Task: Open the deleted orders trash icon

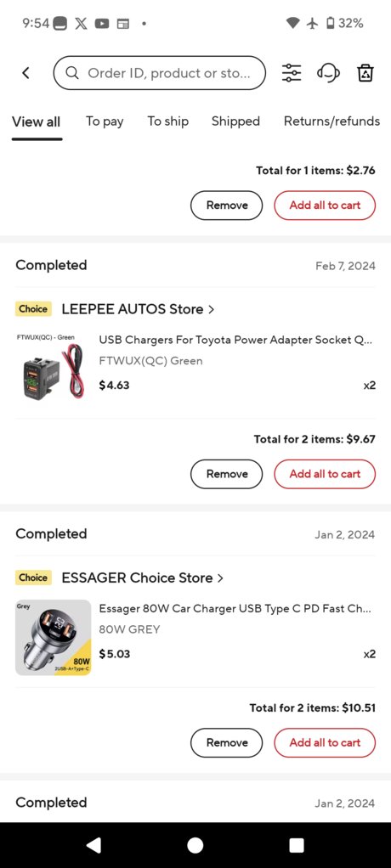Action: coord(365,72)
